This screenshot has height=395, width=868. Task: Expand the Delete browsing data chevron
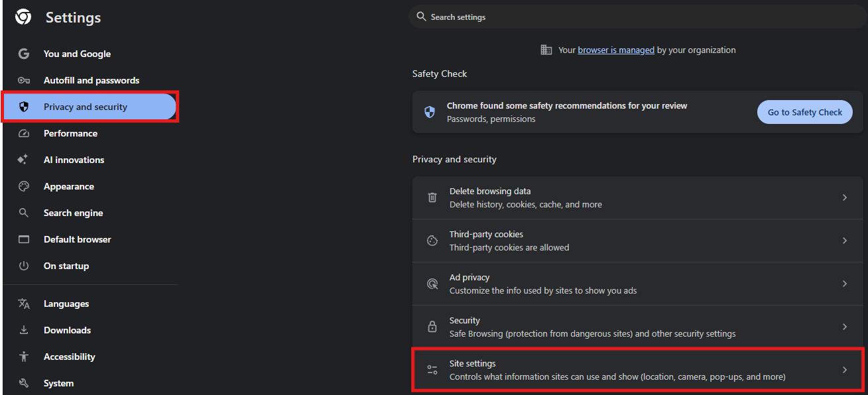844,197
